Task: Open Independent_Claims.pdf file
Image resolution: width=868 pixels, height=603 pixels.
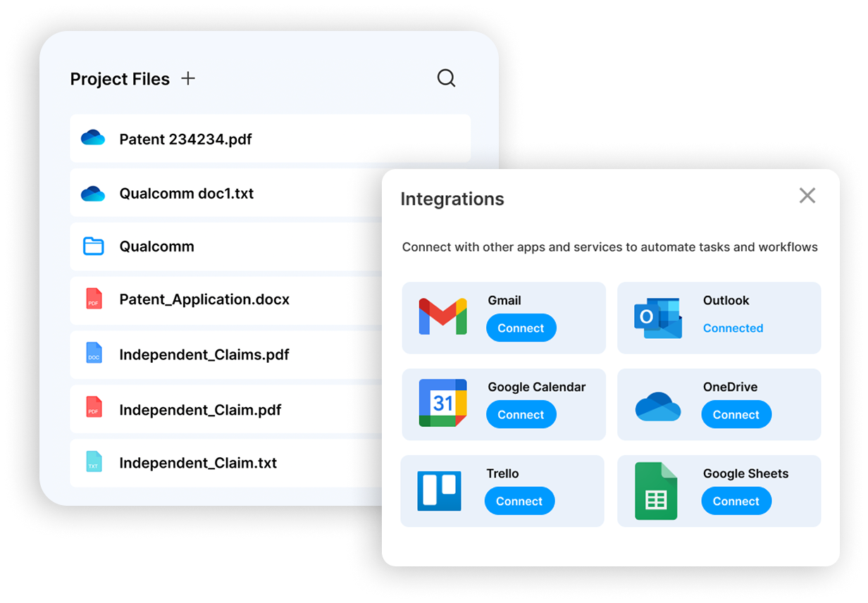Action: pos(225,354)
